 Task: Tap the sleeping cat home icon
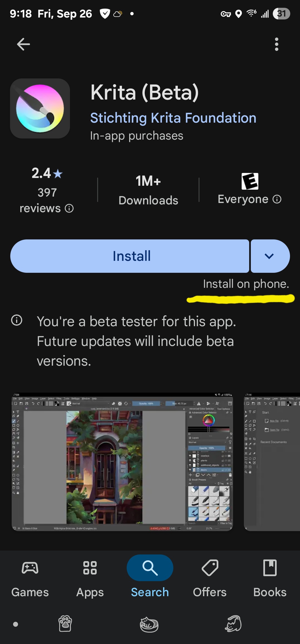click(x=149, y=625)
